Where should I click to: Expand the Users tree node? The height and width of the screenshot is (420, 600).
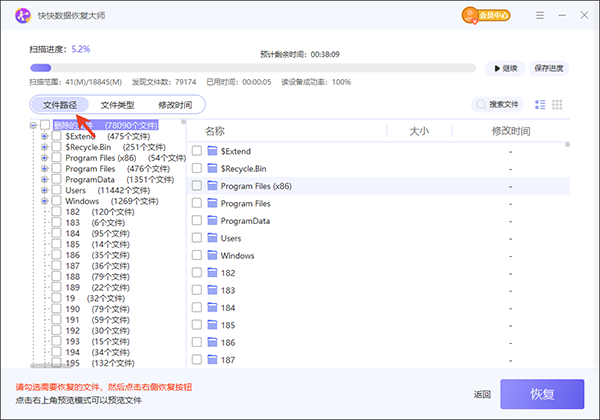[x=44, y=190]
